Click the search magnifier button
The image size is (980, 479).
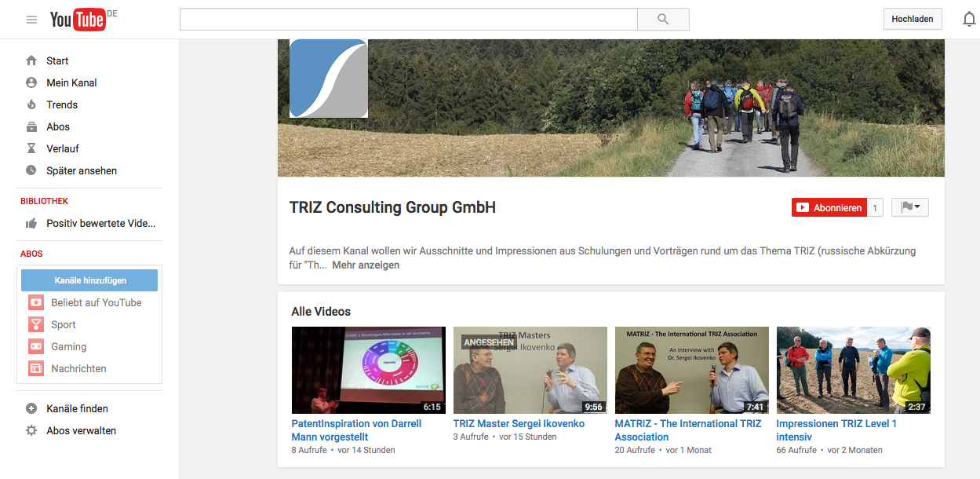(663, 20)
